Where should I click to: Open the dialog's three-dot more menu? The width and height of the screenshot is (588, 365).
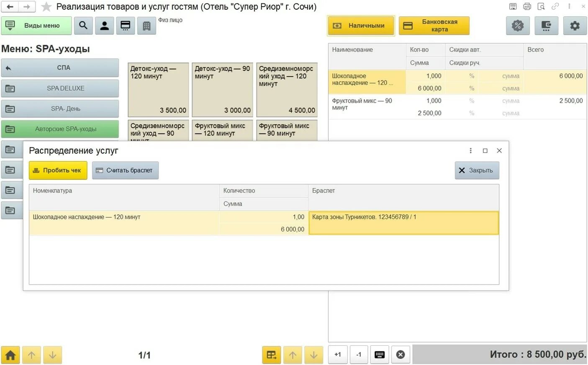point(470,151)
